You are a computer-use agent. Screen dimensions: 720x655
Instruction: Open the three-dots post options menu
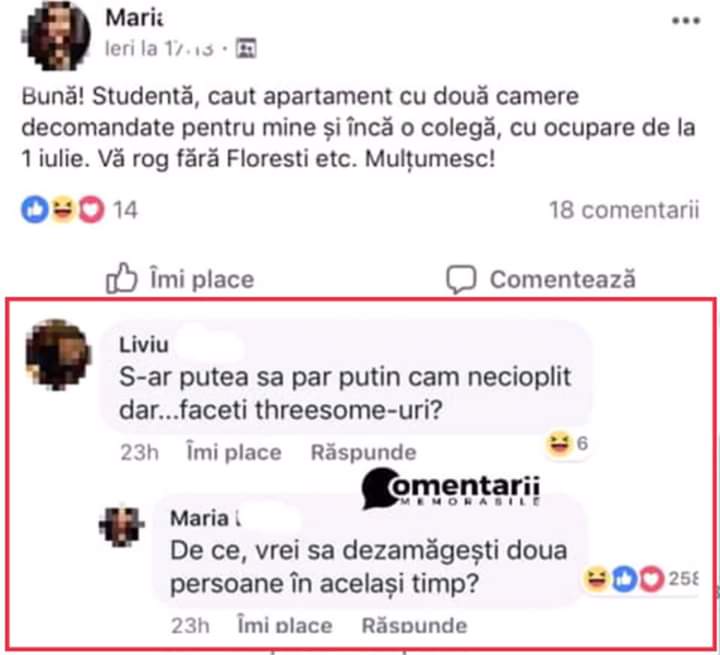tap(686, 21)
